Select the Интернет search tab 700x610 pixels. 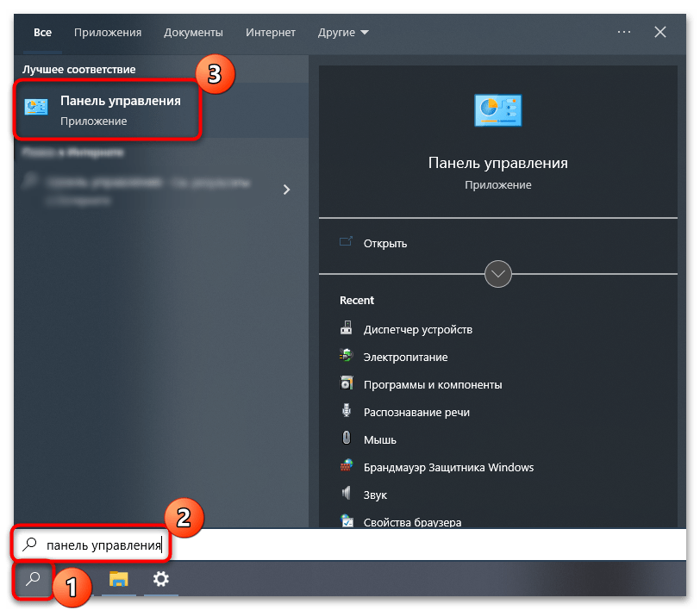pos(270,33)
